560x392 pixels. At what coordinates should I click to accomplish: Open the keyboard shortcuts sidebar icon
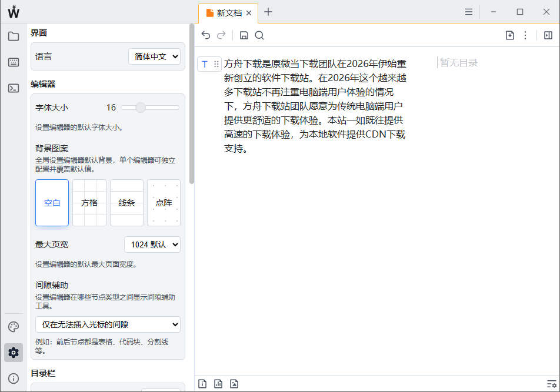pos(14,62)
